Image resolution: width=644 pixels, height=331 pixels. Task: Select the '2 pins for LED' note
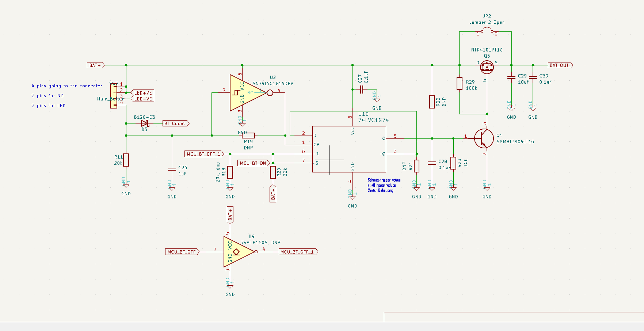49,106
